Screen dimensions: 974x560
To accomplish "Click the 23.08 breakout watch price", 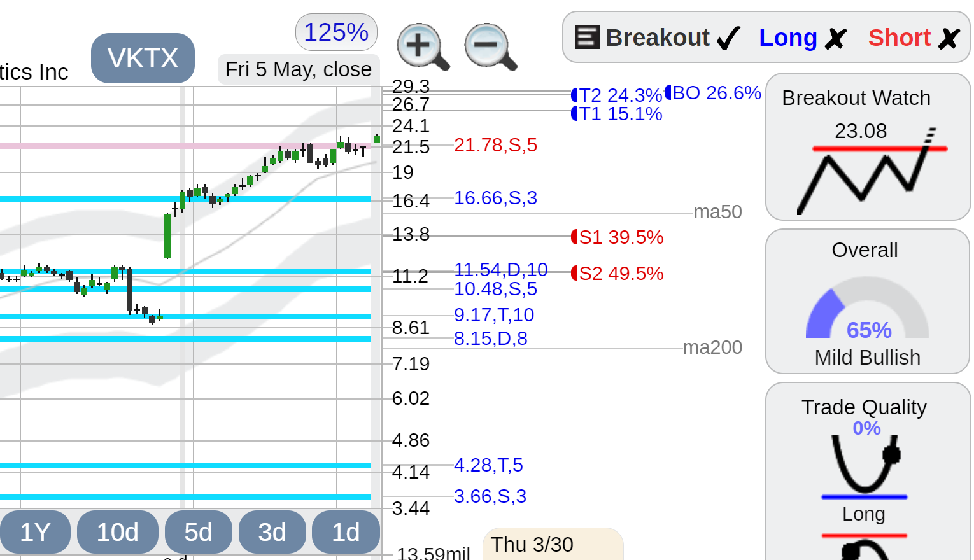I will pyautogui.click(x=861, y=131).
